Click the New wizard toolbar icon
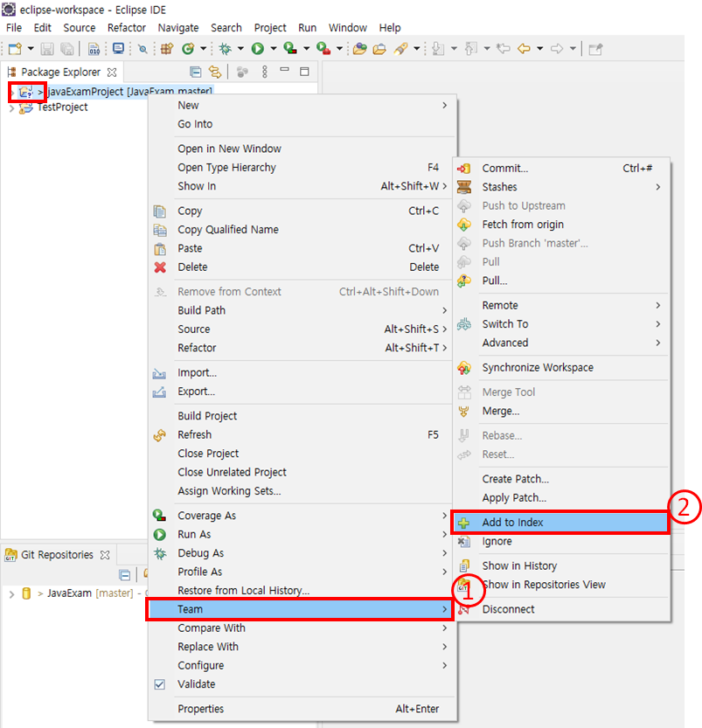Viewport: 702px width, 728px height. (15, 49)
